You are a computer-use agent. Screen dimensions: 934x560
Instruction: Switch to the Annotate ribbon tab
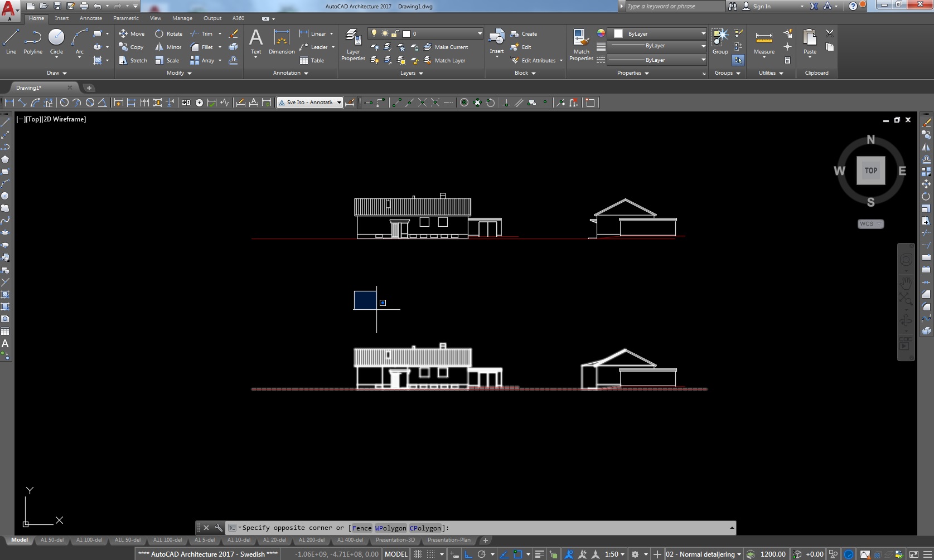pos(90,18)
